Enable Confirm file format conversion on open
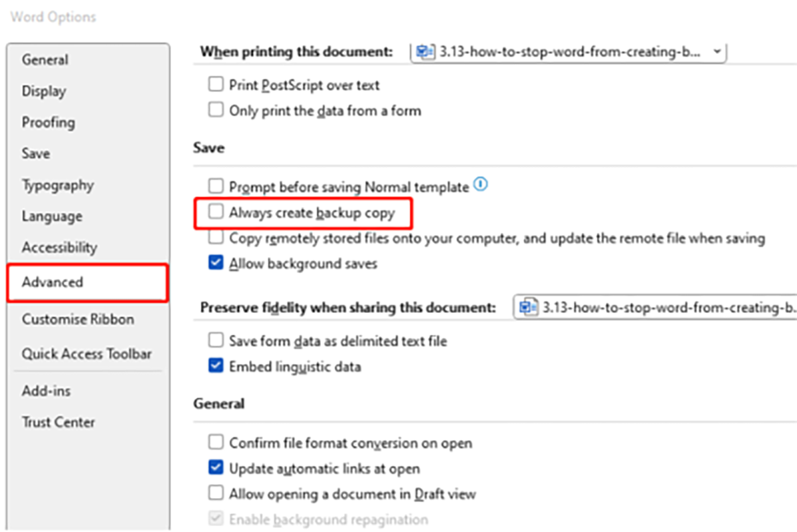The height and width of the screenshot is (532, 797). tap(216, 442)
